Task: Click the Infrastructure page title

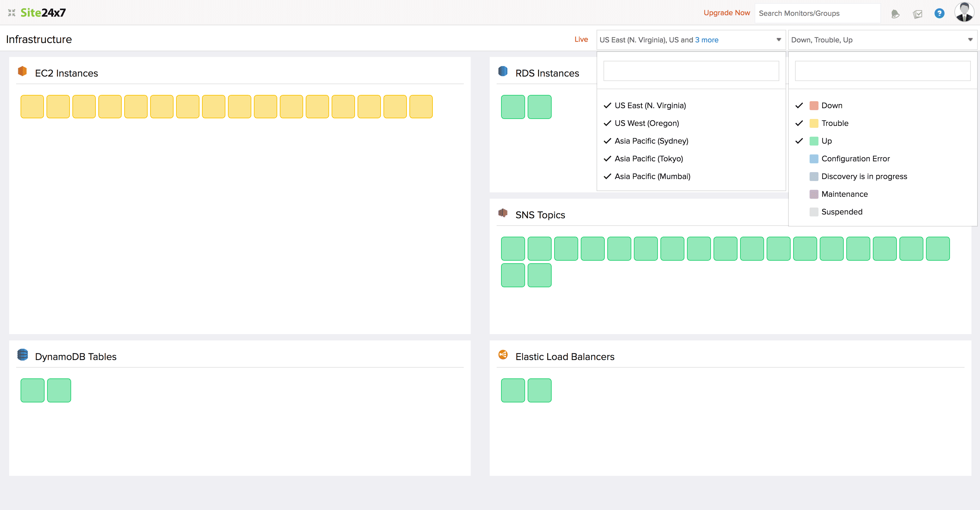Action: point(39,39)
